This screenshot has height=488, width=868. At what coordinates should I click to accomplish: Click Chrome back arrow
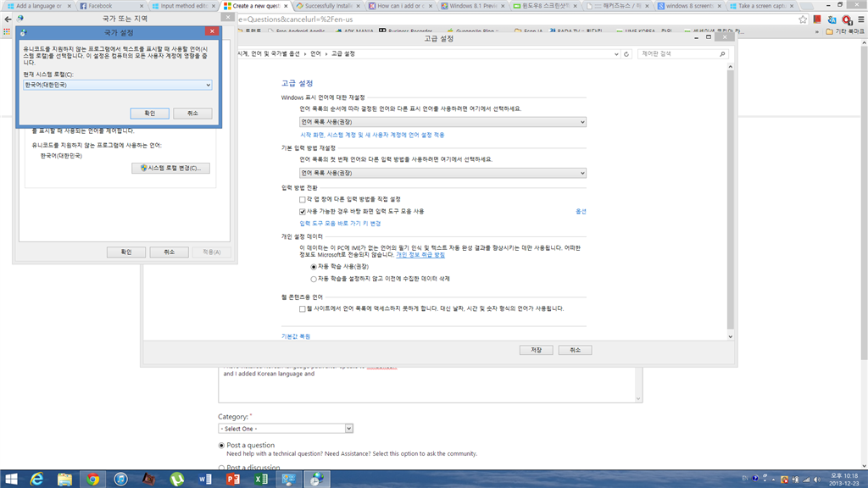7,19
